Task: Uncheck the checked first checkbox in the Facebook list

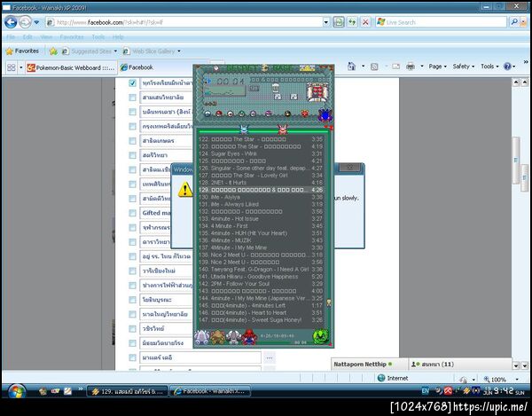Action: coord(133,82)
